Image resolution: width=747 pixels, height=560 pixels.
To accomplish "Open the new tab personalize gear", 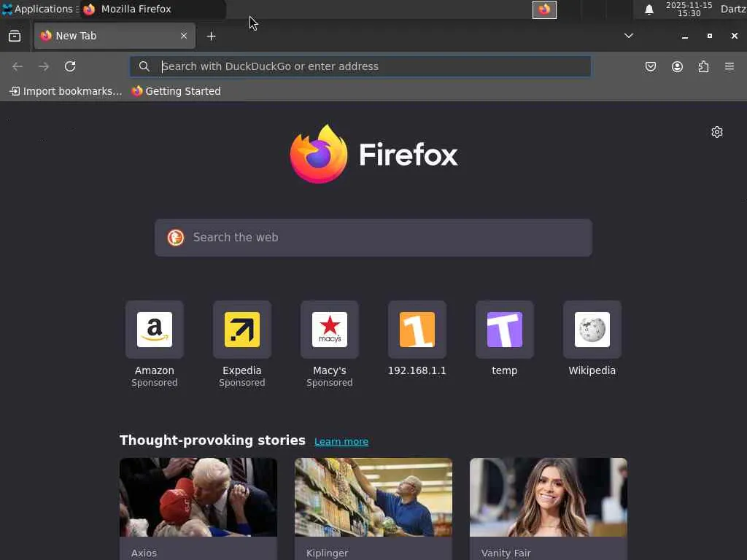I will pyautogui.click(x=716, y=132).
